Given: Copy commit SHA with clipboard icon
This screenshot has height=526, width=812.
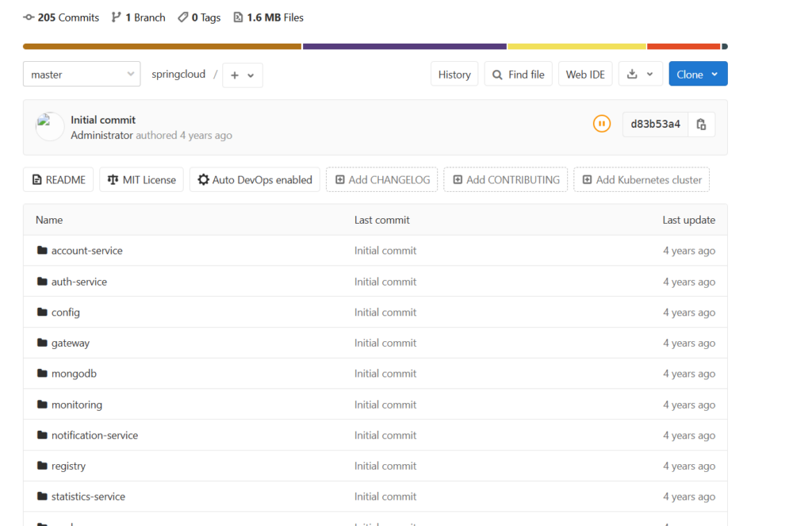Looking at the screenshot, I should [701, 125].
